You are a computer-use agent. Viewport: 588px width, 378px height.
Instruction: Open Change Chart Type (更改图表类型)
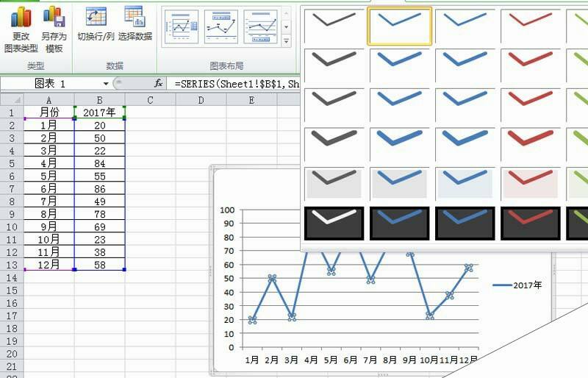(21, 29)
